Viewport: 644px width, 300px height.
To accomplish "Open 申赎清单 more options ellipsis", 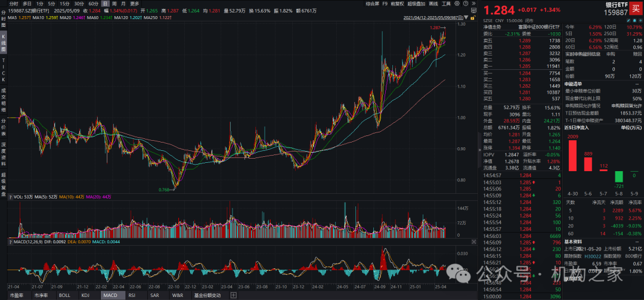I will click(637, 84).
